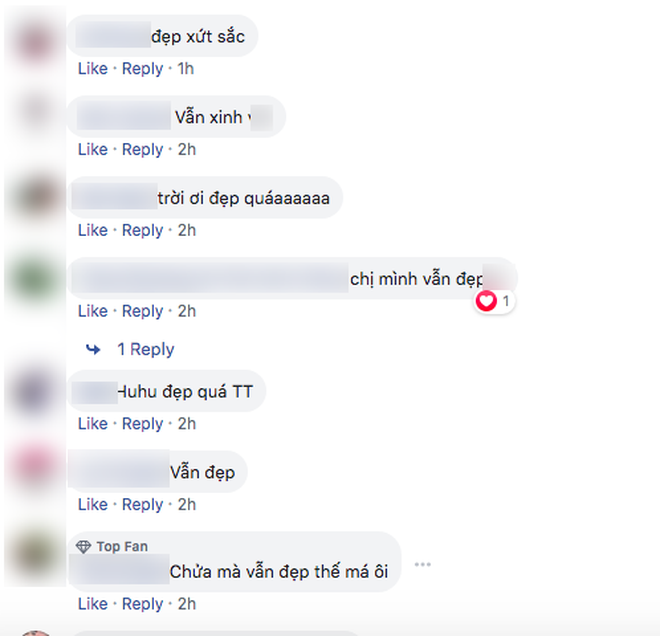660x636 pixels.
Task: Reply to the "Huhu đẹp quá TT" comment
Action: tap(142, 424)
